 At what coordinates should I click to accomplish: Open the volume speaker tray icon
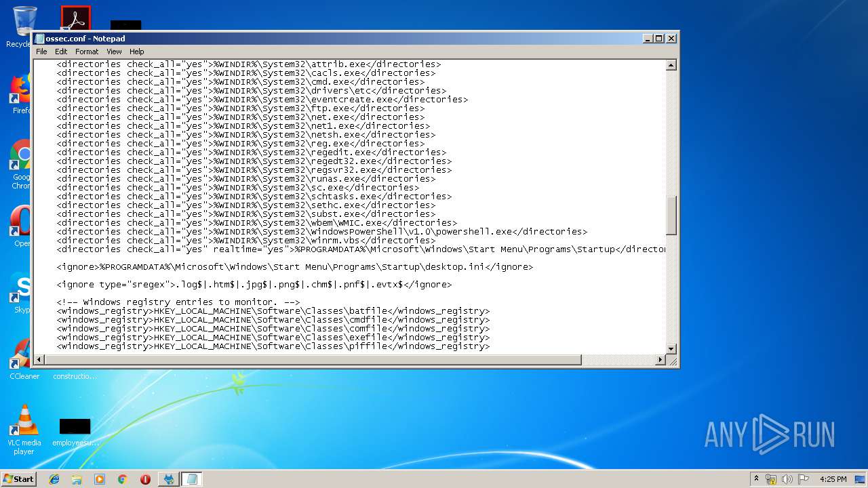(787, 479)
